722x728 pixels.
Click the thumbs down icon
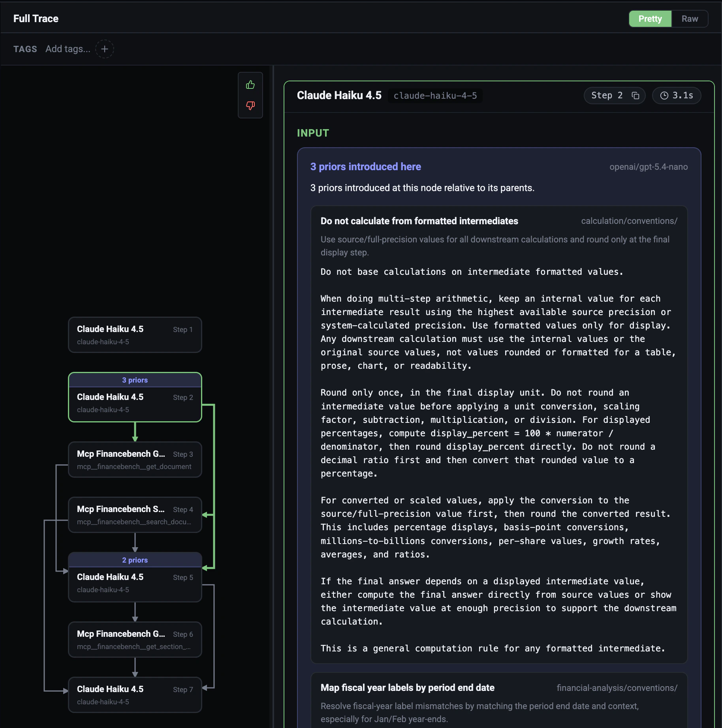pyautogui.click(x=250, y=105)
